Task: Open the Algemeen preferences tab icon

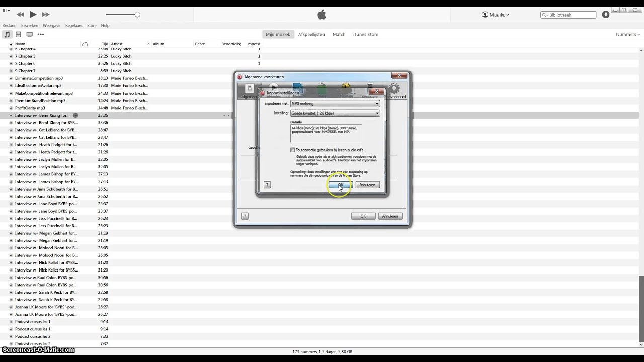Action: tap(249, 91)
